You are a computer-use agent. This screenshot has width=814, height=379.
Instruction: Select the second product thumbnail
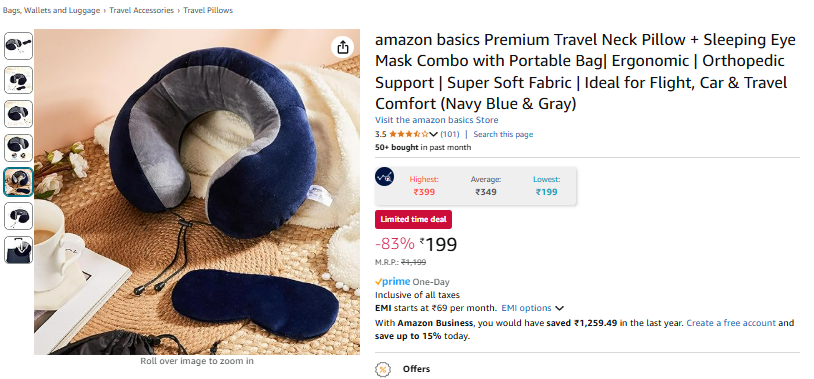point(19,80)
